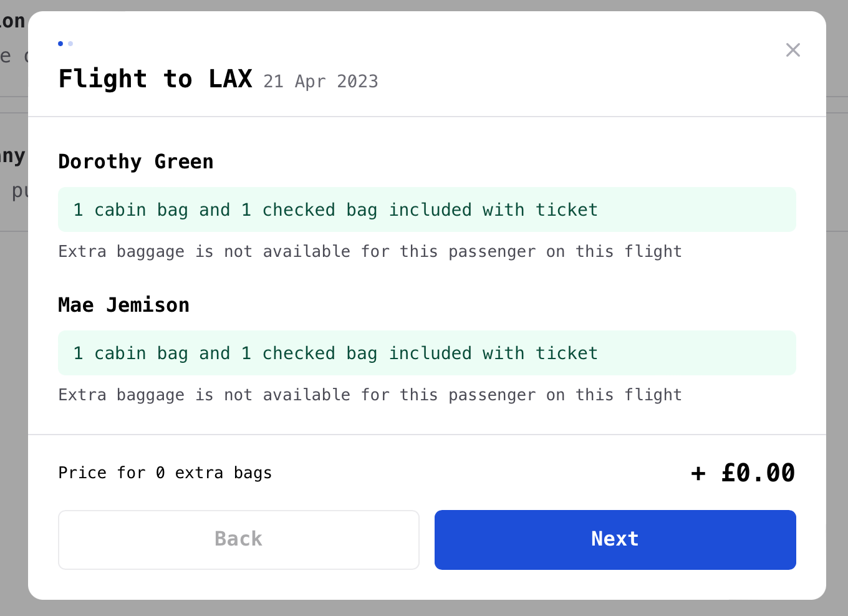This screenshot has width=848, height=616.
Task: Click Mae Jemison's included baggage green banner
Action: [426, 353]
